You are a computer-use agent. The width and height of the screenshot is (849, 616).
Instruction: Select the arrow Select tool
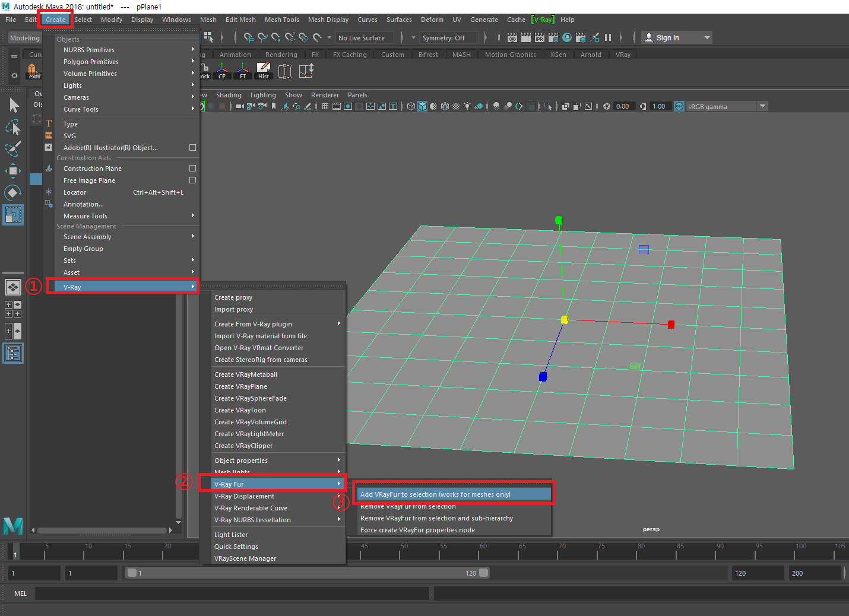[13, 106]
